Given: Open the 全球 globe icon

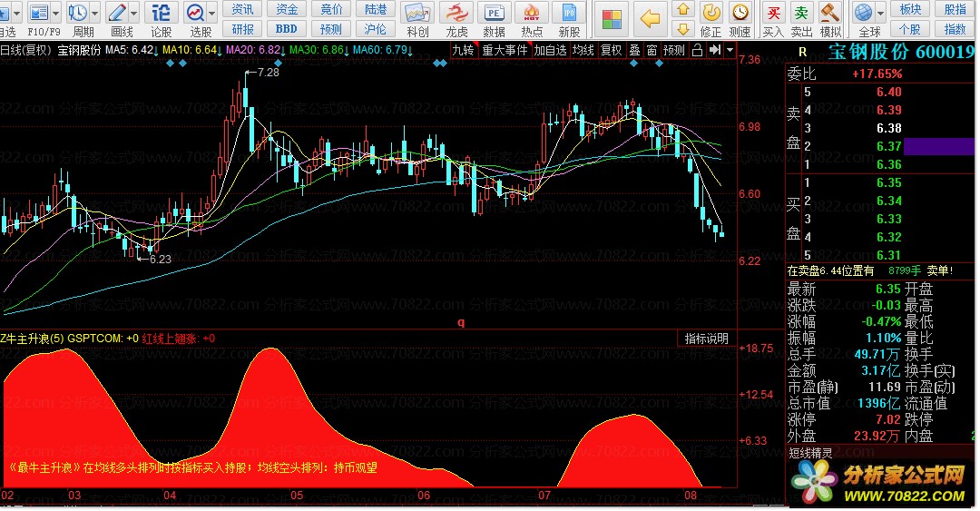Looking at the screenshot, I should tap(864, 13).
